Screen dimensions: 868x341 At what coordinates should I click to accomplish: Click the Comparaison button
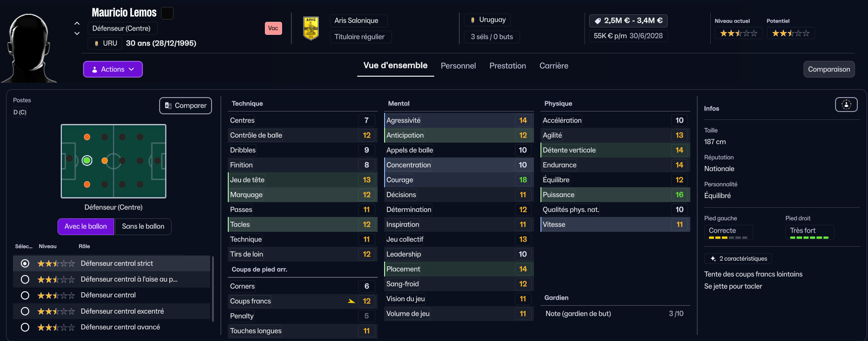829,69
